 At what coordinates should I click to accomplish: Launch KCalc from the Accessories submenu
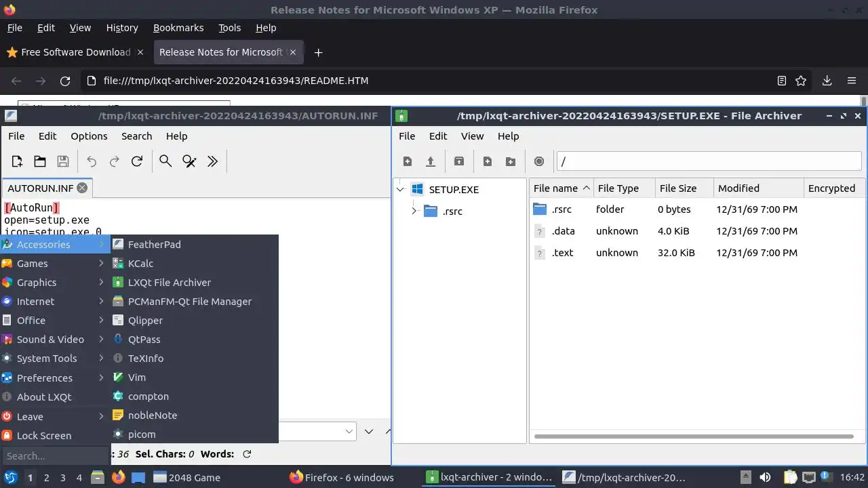[195, 264]
